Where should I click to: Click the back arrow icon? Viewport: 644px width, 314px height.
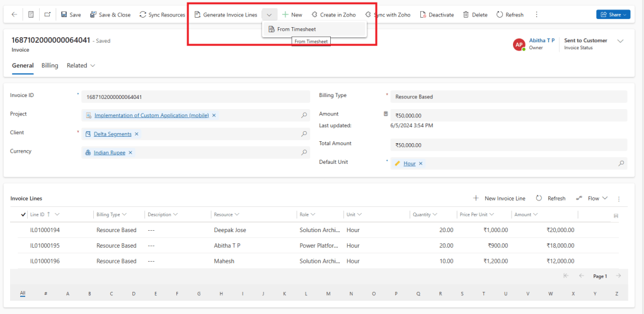(x=14, y=15)
